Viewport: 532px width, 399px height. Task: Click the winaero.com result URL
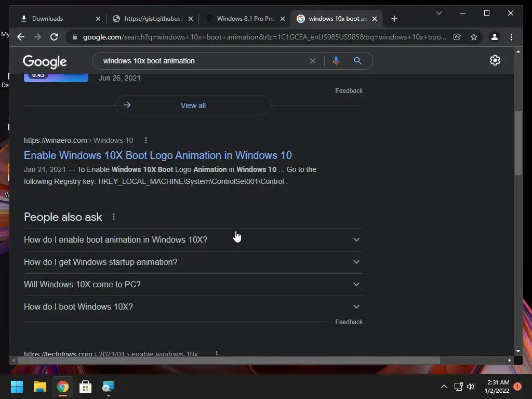pos(78,140)
